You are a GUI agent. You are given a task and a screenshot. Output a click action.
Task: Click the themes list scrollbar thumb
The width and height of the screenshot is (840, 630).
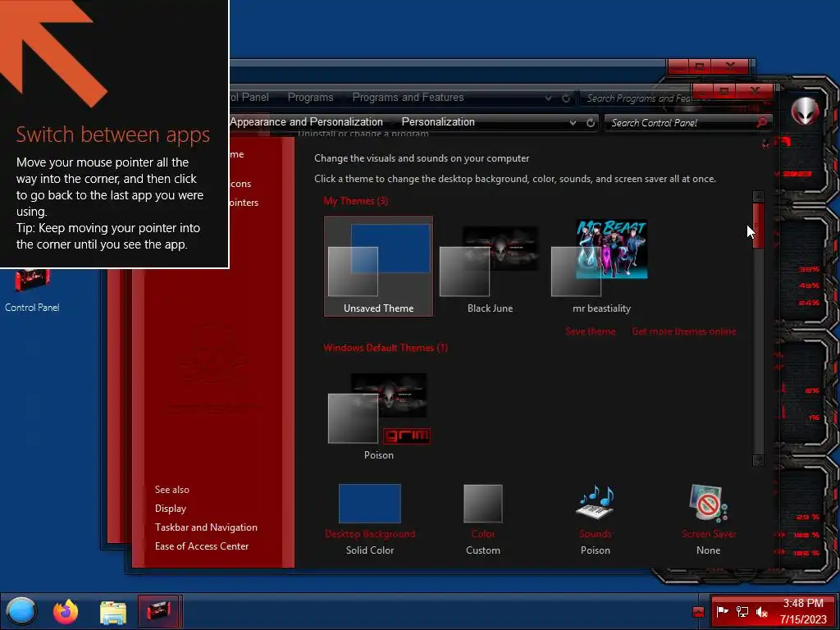point(758,226)
